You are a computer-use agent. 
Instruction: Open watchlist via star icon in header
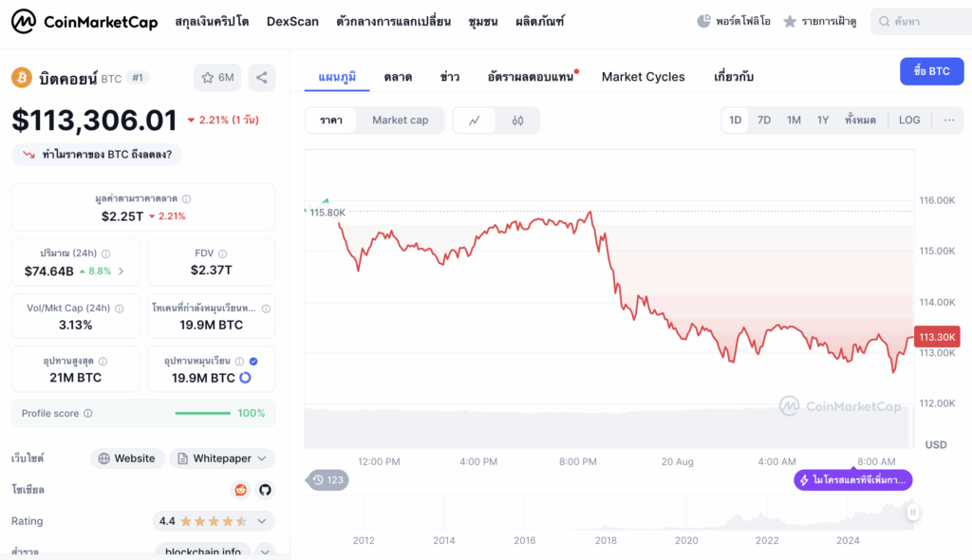coord(790,21)
